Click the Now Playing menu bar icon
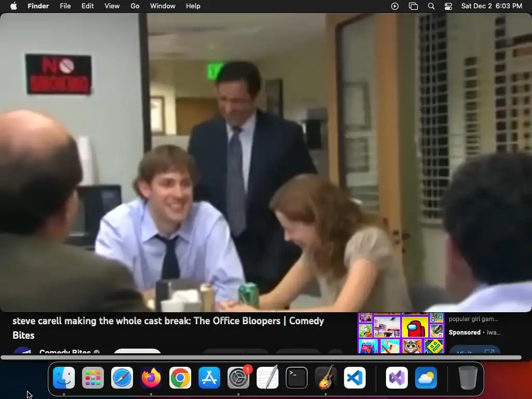Image resolution: width=532 pixels, height=399 pixels. 395,6
